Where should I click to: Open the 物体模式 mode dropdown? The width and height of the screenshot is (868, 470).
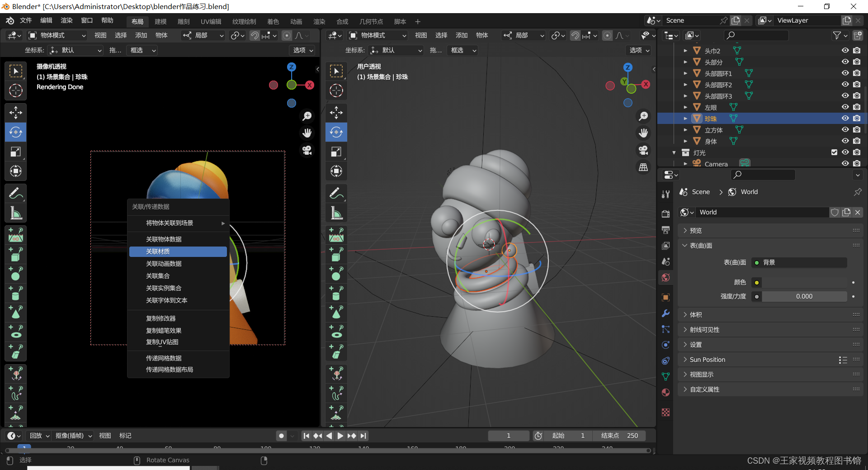click(x=56, y=35)
